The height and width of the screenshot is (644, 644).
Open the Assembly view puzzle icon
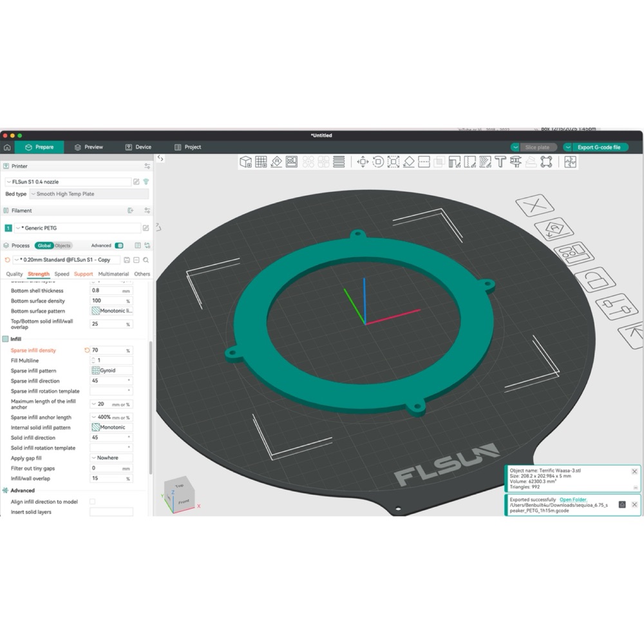tap(571, 162)
